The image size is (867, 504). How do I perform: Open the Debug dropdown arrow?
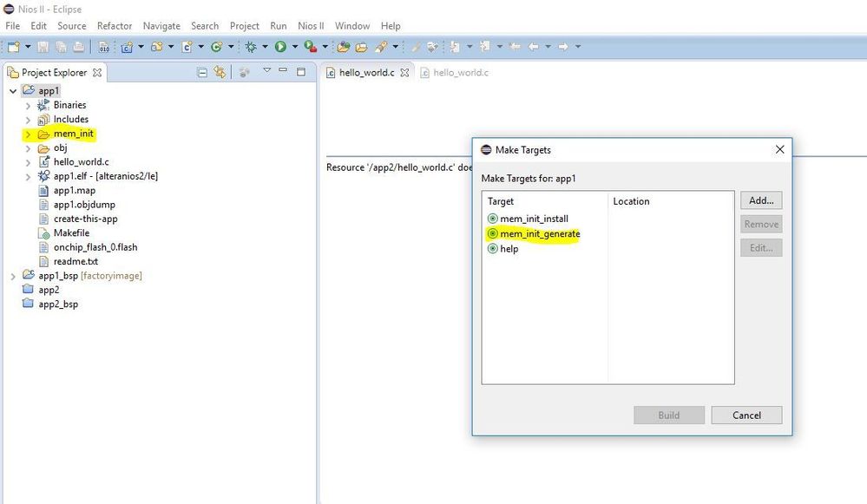click(x=265, y=47)
